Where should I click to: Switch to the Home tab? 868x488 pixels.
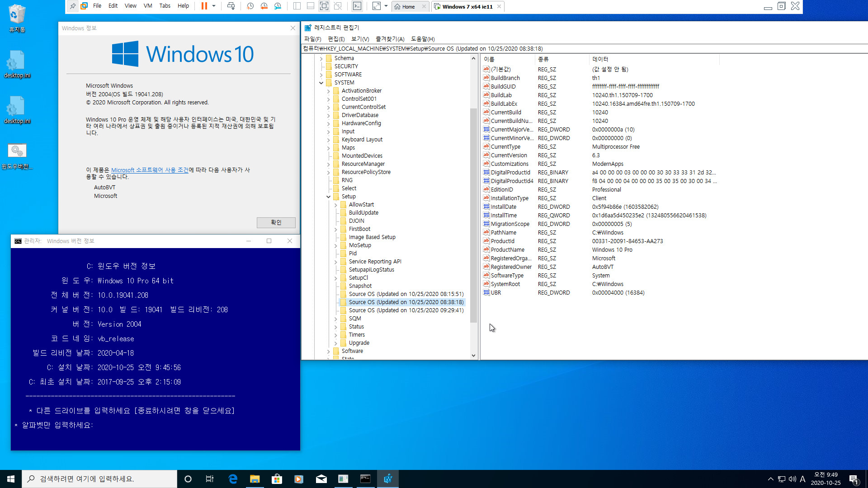click(409, 7)
